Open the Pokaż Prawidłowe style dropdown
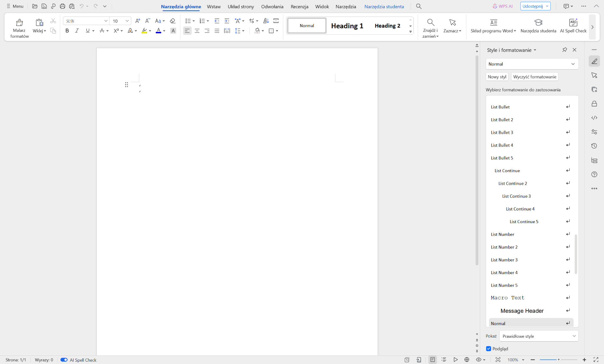 click(539, 336)
